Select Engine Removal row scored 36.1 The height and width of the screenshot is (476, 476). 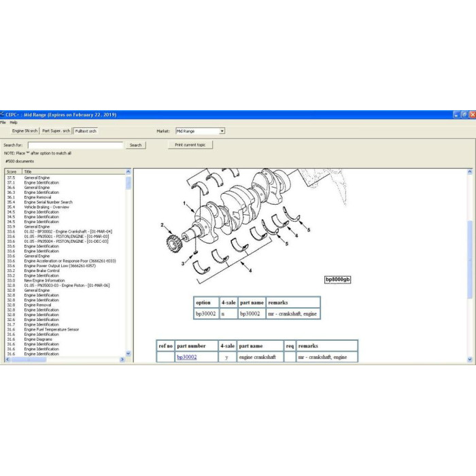tap(65, 197)
